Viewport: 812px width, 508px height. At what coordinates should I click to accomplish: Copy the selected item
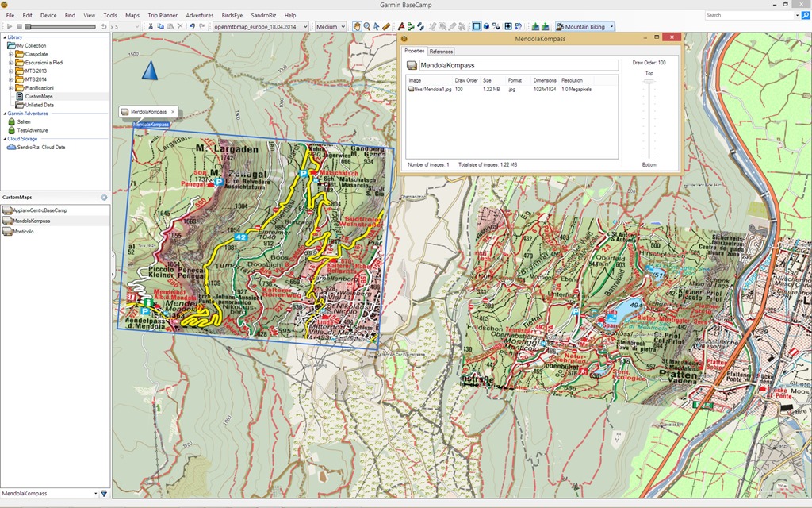pos(160,26)
